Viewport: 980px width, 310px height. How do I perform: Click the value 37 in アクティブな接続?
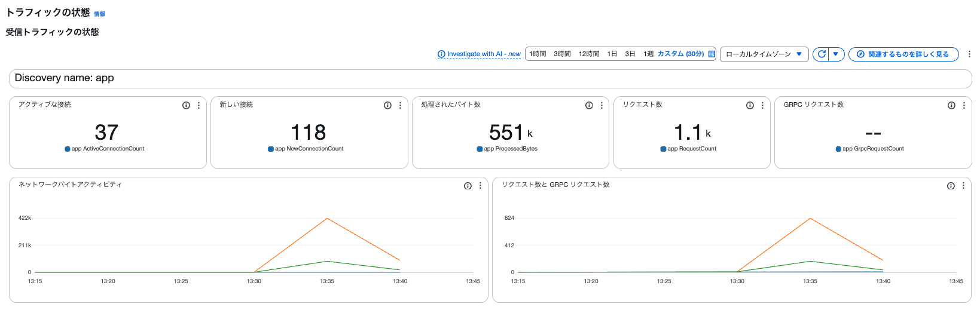106,132
